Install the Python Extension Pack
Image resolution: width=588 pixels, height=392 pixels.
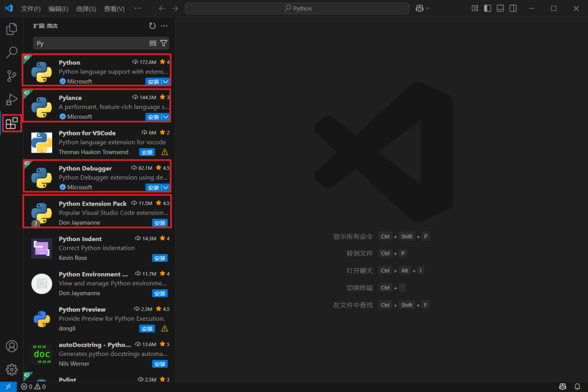(160, 223)
